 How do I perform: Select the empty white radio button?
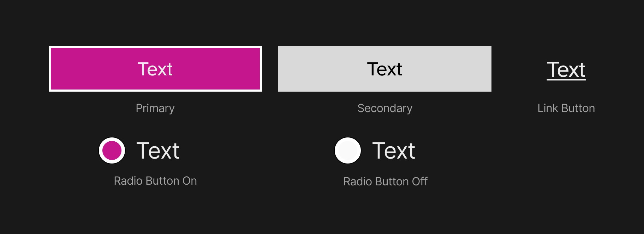(x=348, y=150)
